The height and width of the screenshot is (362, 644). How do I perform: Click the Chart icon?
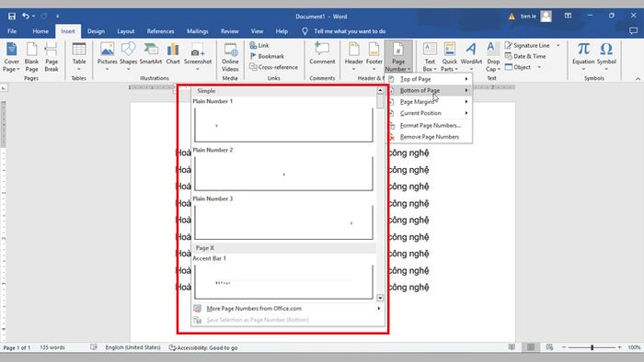coord(173,53)
